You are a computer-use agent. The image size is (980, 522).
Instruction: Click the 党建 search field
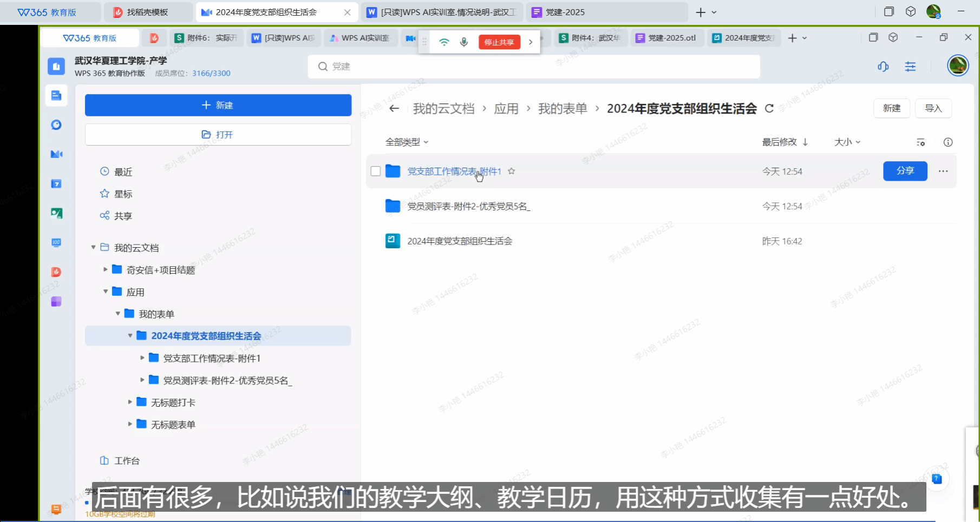pos(533,67)
